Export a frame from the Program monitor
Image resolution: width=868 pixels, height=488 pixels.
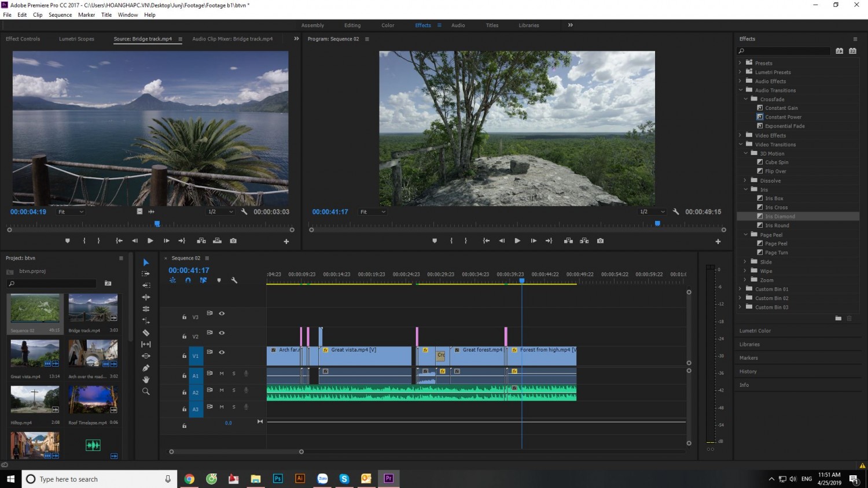[600, 241]
